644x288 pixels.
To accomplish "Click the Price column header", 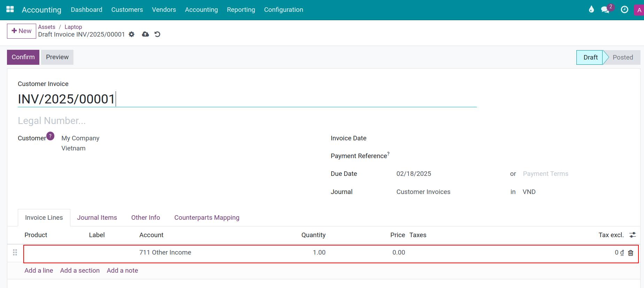I will [x=397, y=235].
